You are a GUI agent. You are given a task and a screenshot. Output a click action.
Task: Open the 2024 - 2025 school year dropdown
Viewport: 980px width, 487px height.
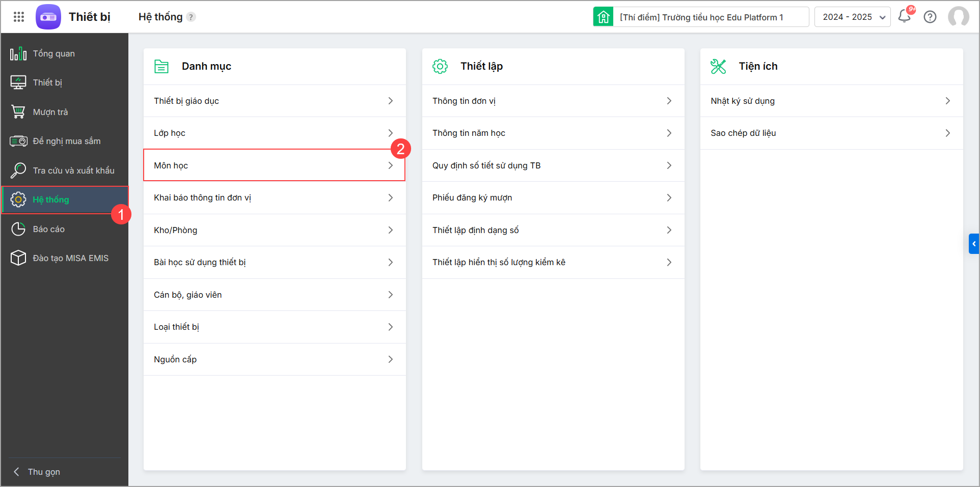click(852, 17)
